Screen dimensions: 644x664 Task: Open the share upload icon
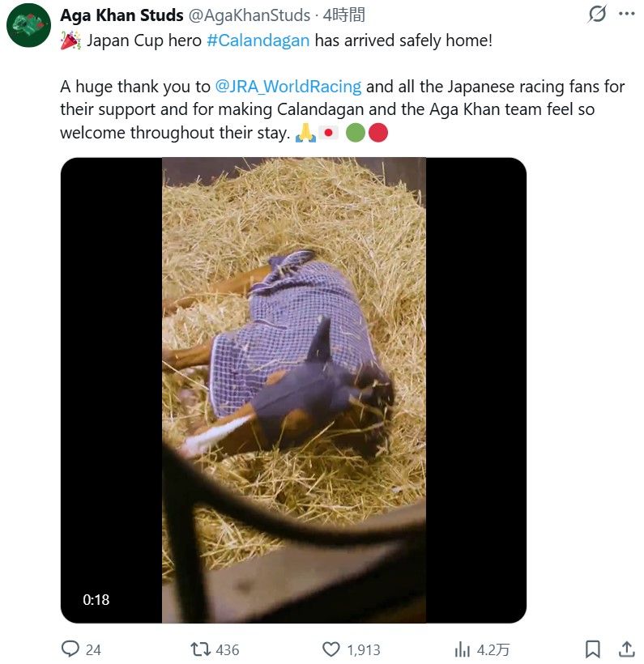[627, 649]
